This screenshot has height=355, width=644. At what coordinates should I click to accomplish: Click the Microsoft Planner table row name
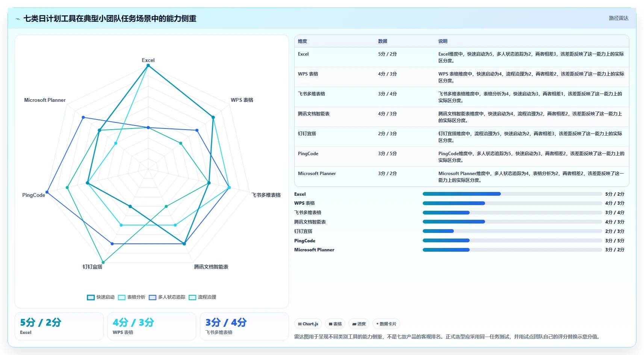(317, 174)
